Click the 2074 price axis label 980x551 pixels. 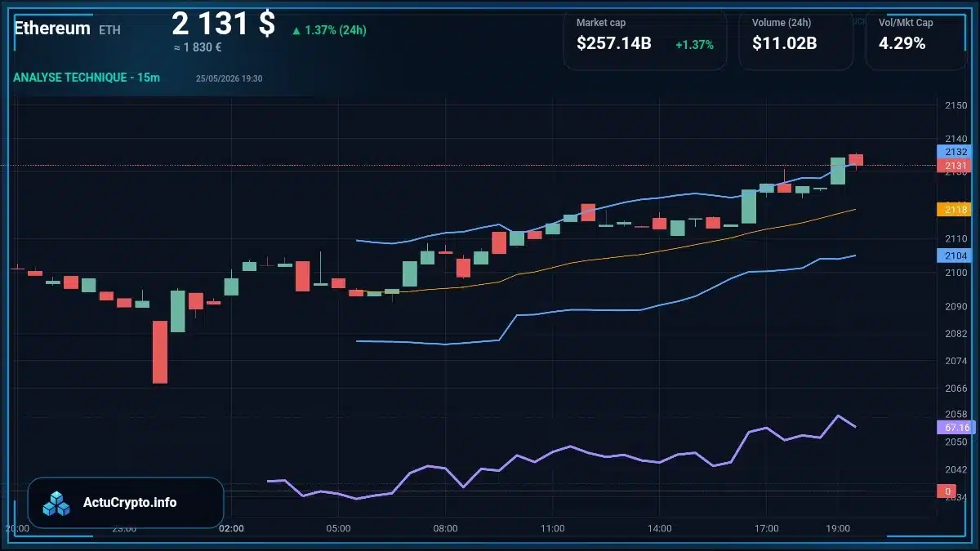955,361
